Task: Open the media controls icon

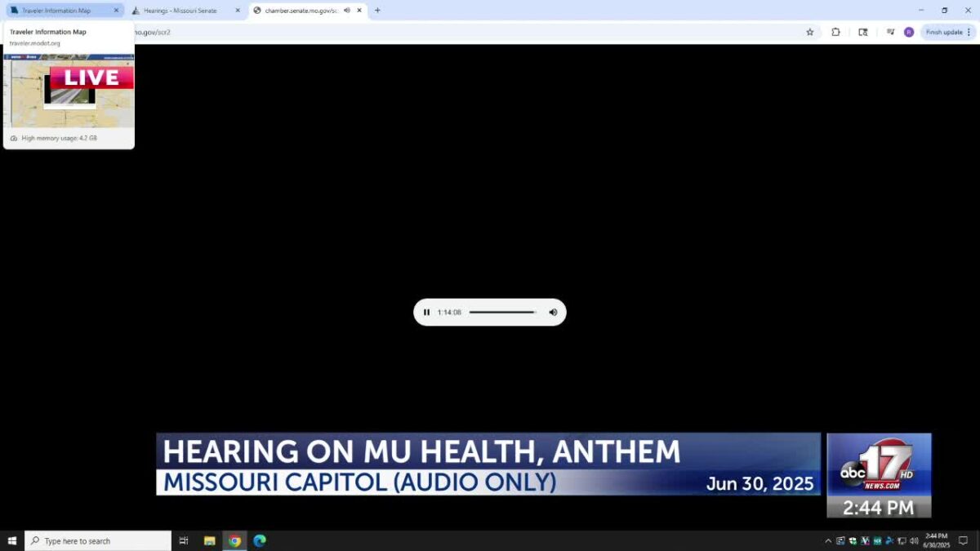Action: [x=890, y=32]
